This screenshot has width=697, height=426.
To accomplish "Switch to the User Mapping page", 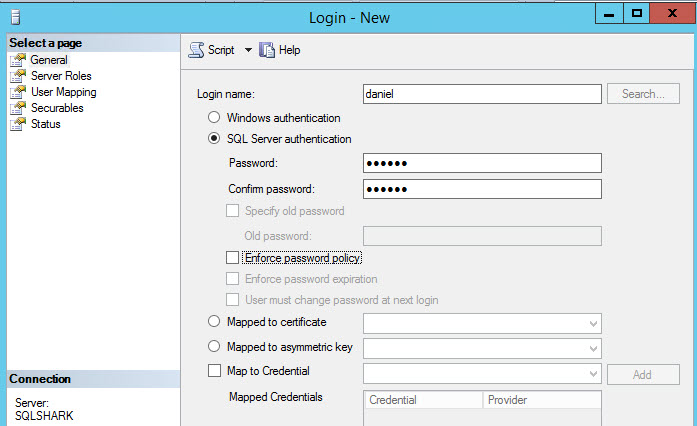I will coord(63,92).
